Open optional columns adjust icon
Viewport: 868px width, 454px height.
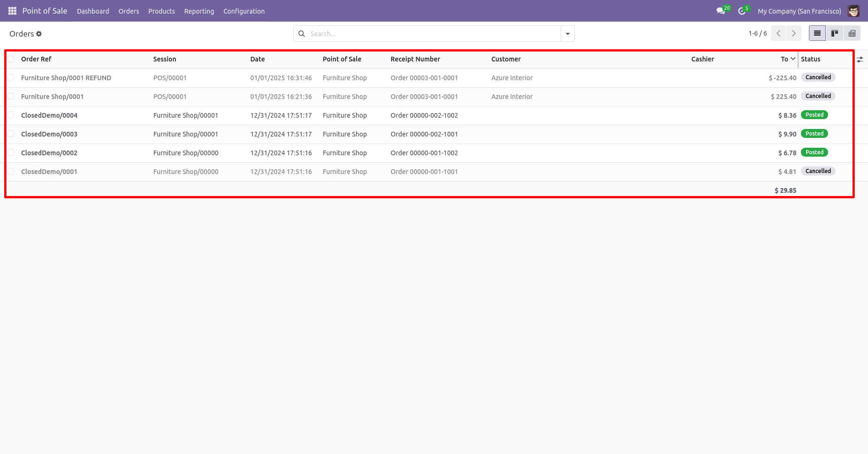(860, 60)
